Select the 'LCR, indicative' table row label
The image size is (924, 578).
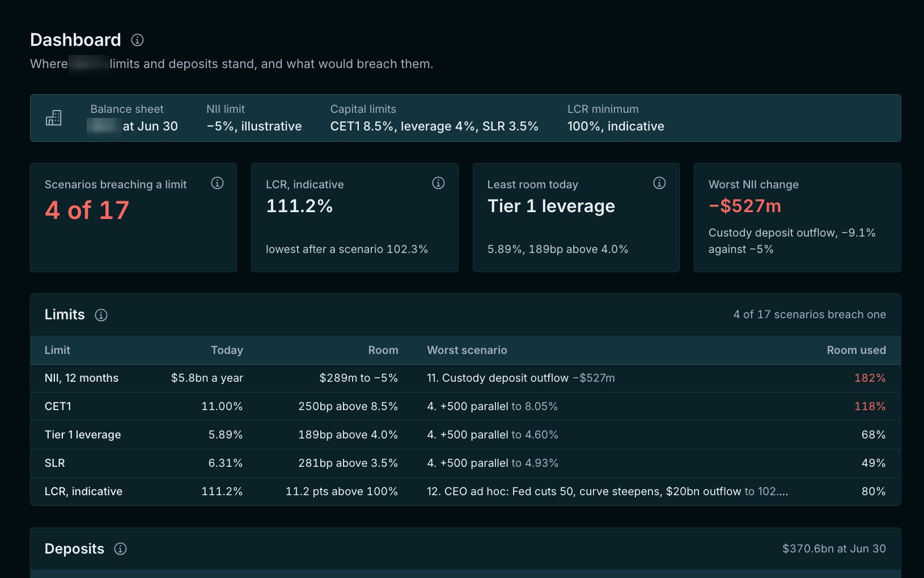point(83,491)
